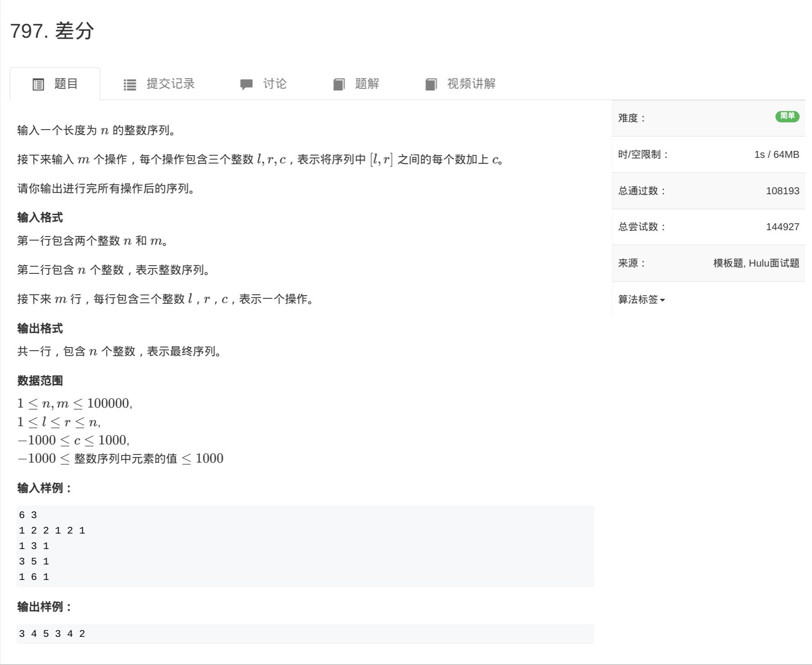
Task: Click the problem title 797. 差分
Action: pos(52,31)
